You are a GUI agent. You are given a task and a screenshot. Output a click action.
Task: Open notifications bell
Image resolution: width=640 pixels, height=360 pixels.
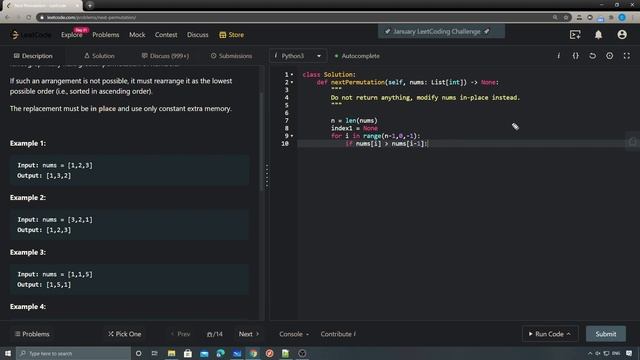pyautogui.click(x=598, y=35)
